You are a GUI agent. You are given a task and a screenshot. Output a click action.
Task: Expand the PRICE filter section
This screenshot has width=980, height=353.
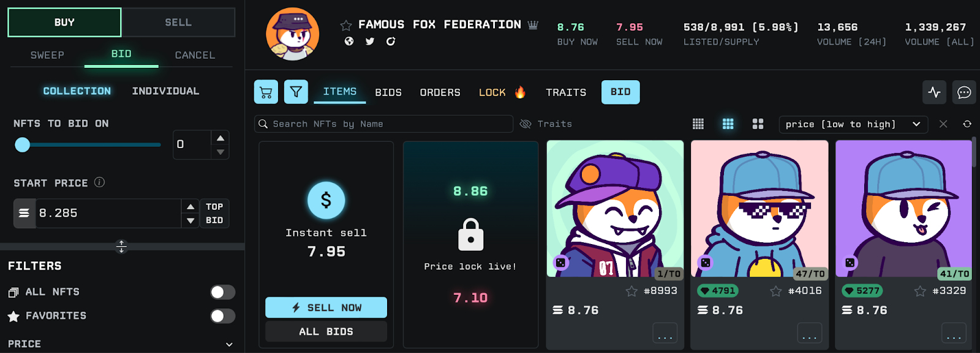[229, 344]
